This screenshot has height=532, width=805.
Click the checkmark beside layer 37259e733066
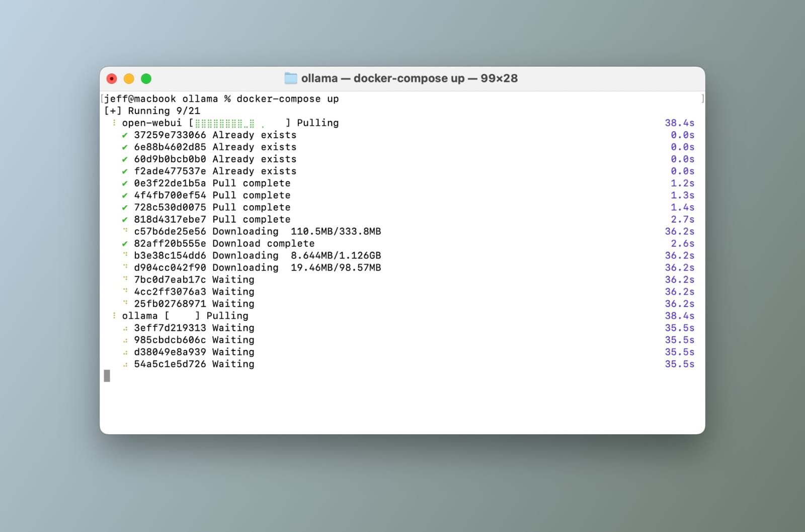pos(125,135)
